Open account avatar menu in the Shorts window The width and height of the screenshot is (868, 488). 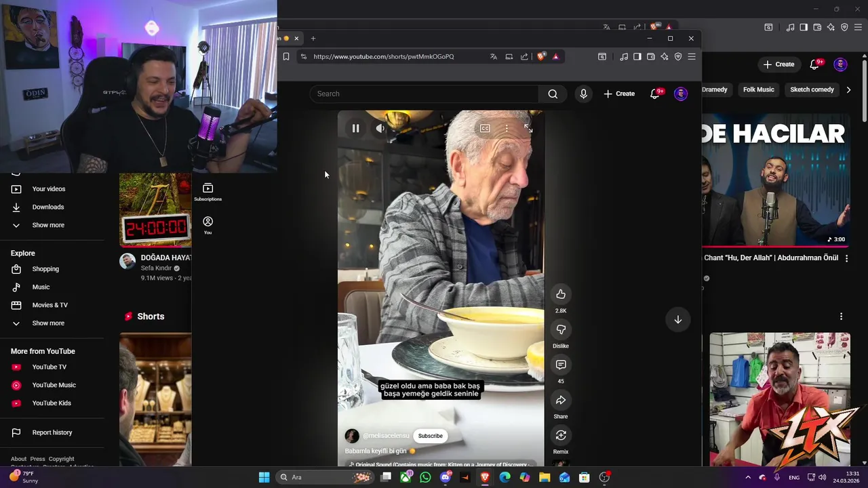(681, 94)
